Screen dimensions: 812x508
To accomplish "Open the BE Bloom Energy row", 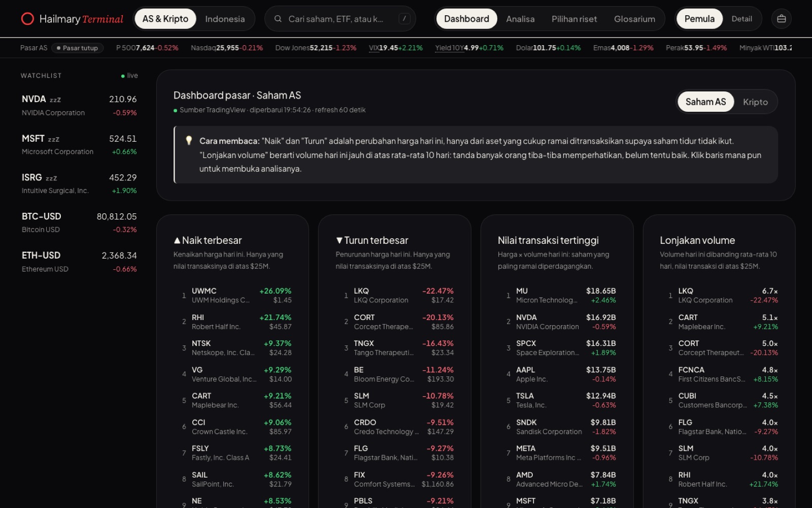I will click(x=395, y=374).
